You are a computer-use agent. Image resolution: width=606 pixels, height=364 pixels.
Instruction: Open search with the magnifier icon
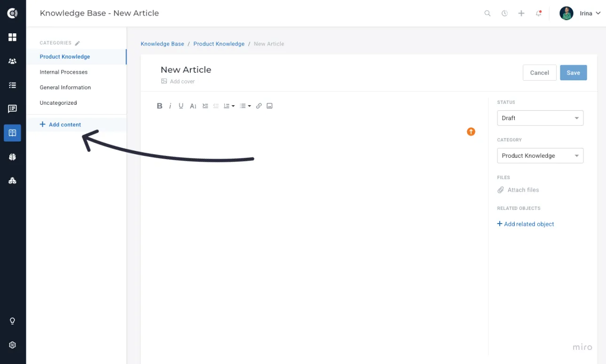pyautogui.click(x=488, y=13)
